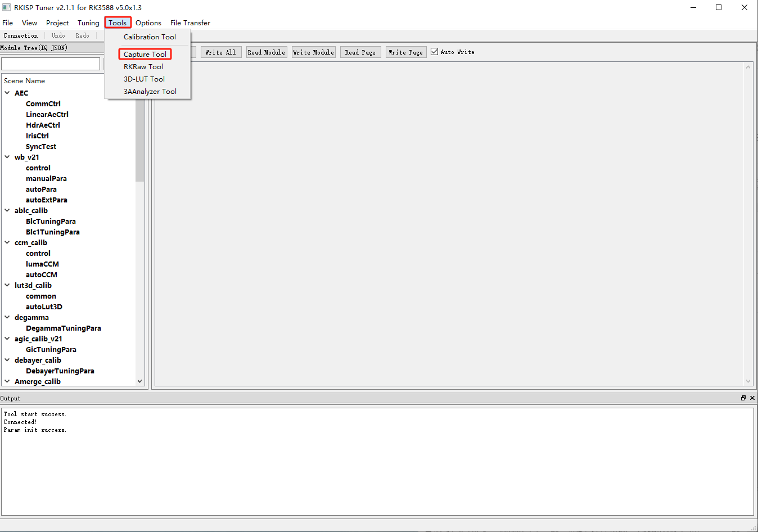Open the HdrAeCtrl module
Image resolution: width=758 pixels, height=532 pixels.
click(x=43, y=125)
